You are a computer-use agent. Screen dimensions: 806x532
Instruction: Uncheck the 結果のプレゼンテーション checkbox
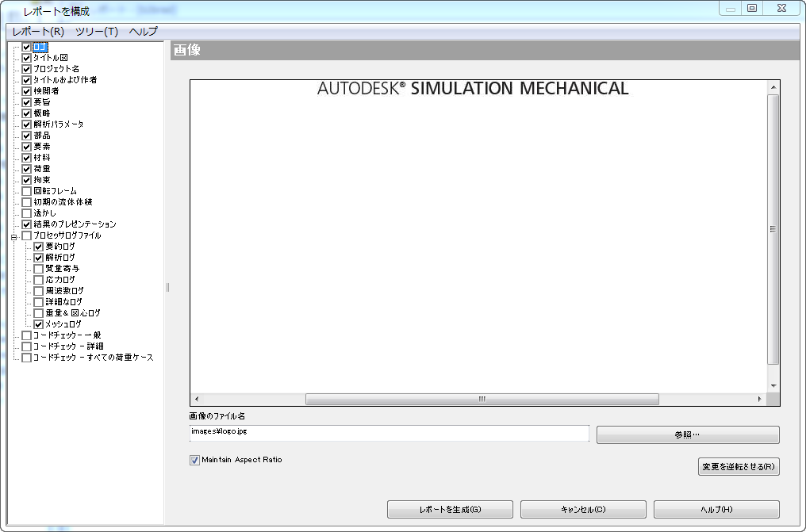(27, 224)
